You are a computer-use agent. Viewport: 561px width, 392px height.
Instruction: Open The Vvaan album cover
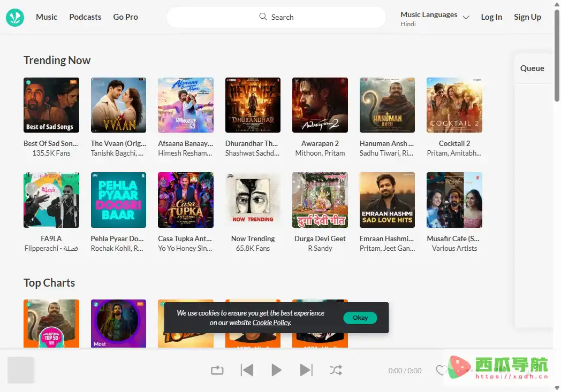tap(118, 105)
